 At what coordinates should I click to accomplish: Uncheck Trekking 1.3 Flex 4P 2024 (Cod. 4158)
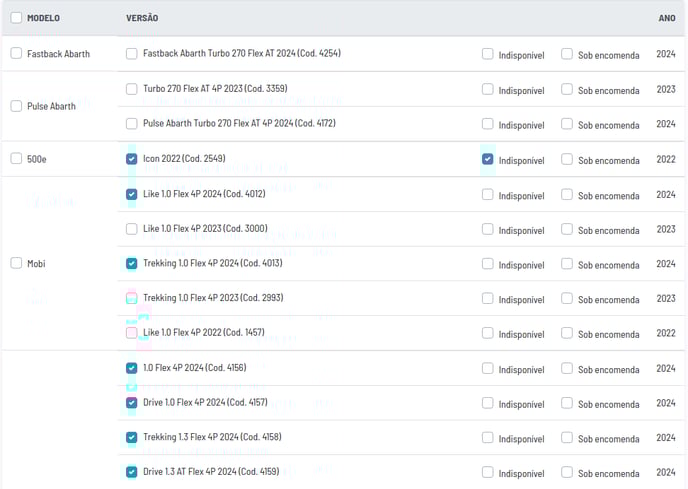(132, 437)
